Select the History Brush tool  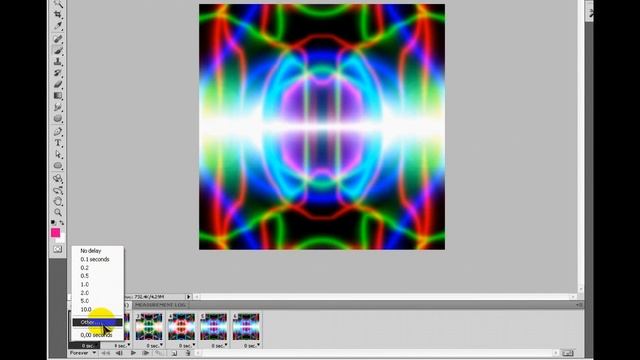(58, 73)
